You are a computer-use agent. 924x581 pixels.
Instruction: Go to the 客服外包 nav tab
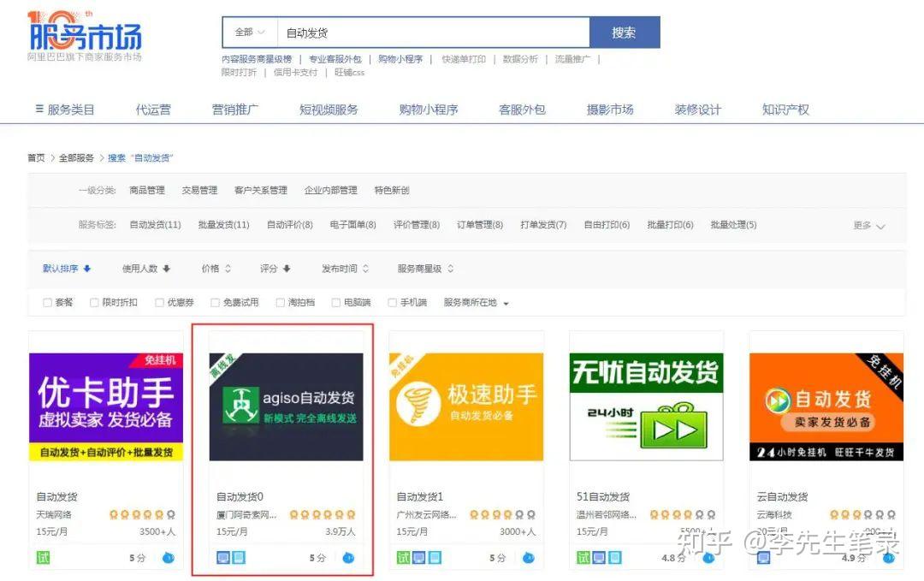tap(522, 110)
